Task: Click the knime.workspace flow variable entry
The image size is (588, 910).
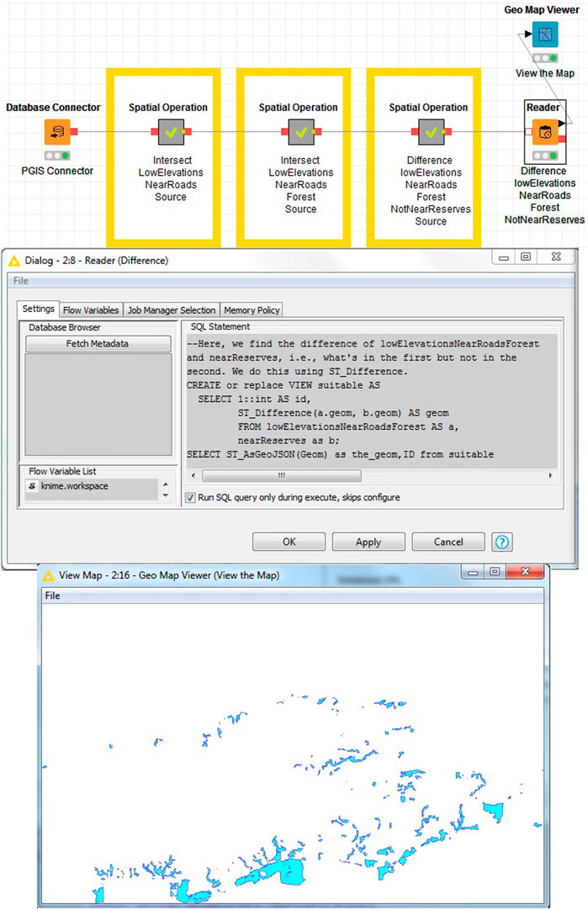Action: 74,486
